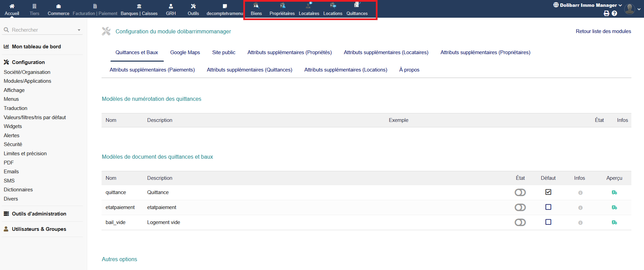Viewport: 644px width, 270px height.
Task: Click the Locataires top menu icon
Action: coord(309,5)
